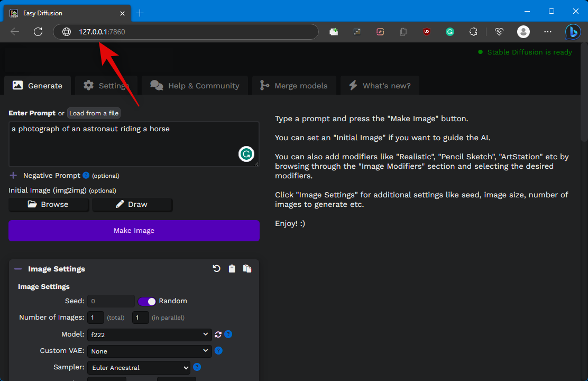
Task: Open the browser Extensions puzzle icon
Action: 473,32
